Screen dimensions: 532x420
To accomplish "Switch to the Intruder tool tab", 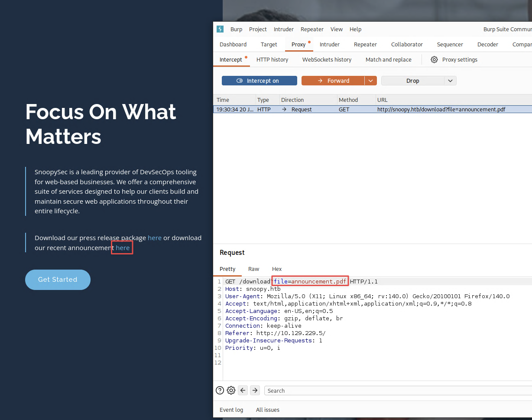I will click(330, 44).
